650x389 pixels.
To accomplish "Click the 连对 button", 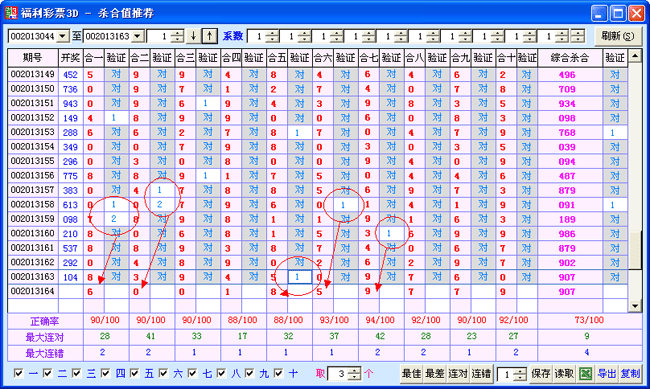I will pyautogui.click(x=458, y=374).
